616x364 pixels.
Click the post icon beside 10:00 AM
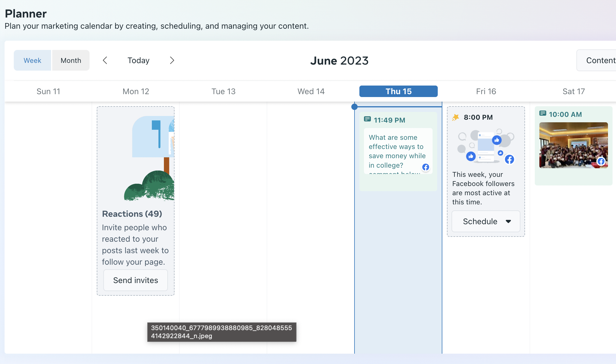pos(543,113)
